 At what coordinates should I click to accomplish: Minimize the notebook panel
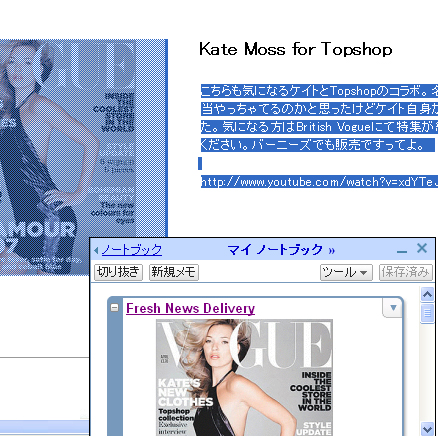click(x=402, y=251)
